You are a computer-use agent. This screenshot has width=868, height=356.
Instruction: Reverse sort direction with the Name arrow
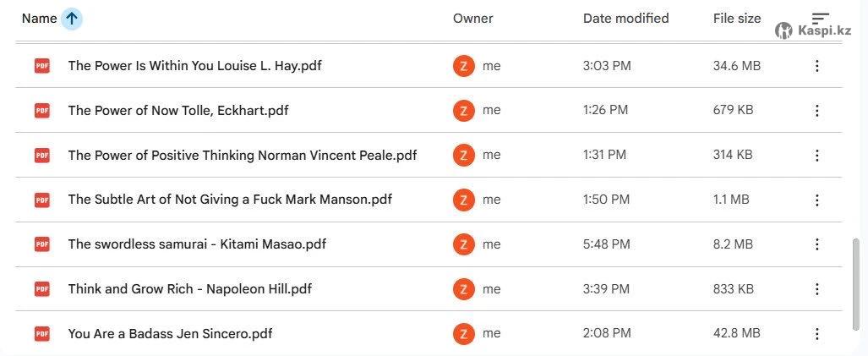[72, 19]
